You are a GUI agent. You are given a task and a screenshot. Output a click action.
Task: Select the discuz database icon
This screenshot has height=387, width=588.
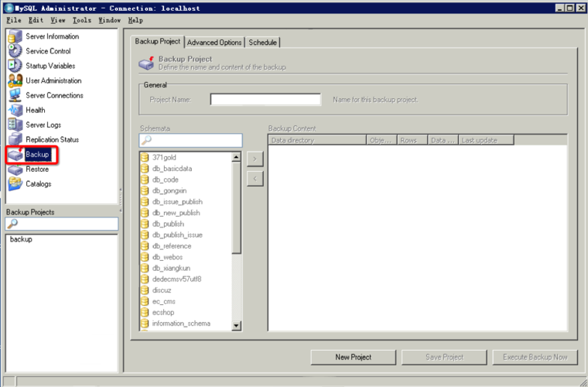145,290
